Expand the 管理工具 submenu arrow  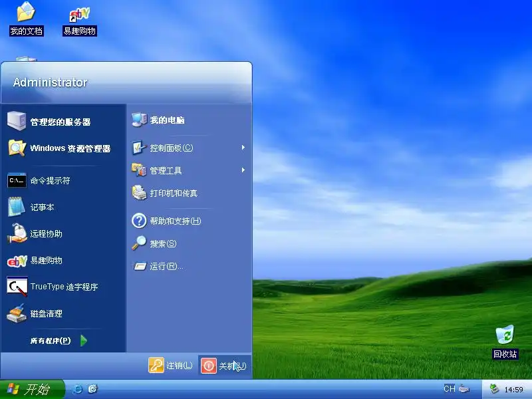click(243, 170)
